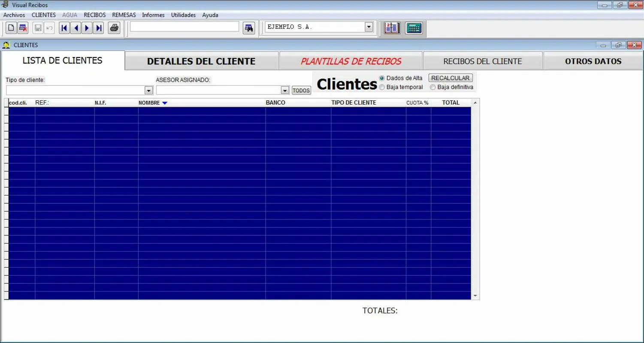
Task: Click the CLIENTES window user icon
Action: click(6, 45)
